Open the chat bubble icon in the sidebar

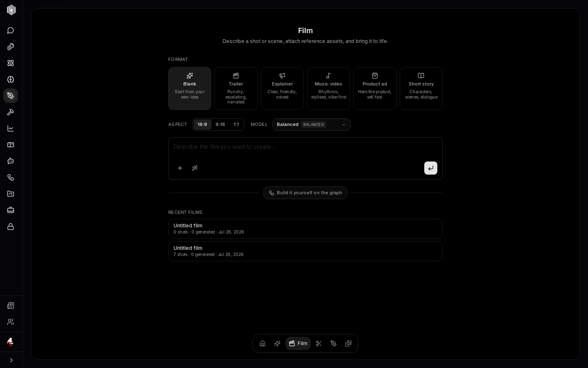pos(11,31)
